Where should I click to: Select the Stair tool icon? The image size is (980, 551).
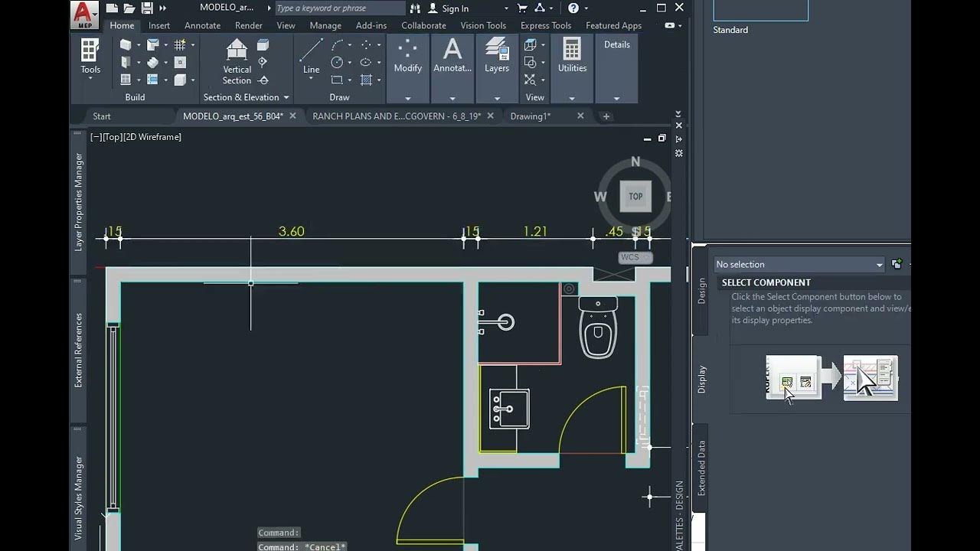[x=152, y=63]
